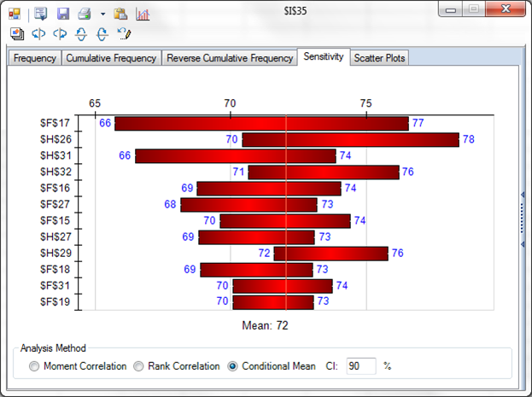The width and height of the screenshot is (532, 397).
Task: Click the clipboard copy icon
Action: click(120, 14)
